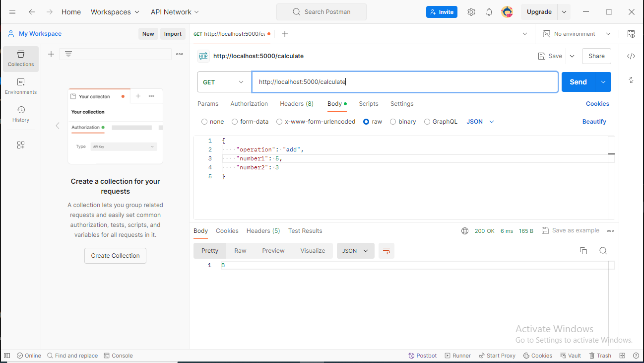Open the GET method dropdown

[x=224, y=82]
